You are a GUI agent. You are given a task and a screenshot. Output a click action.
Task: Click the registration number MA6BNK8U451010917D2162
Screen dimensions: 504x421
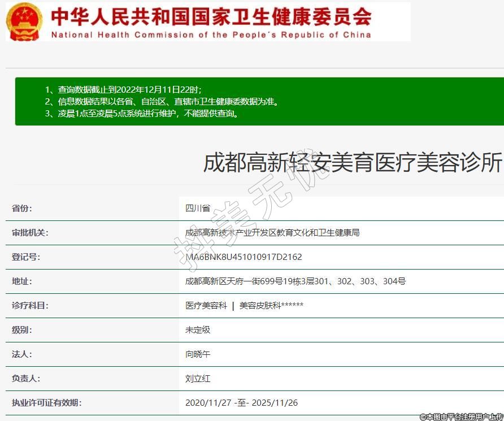pos(244,257)
